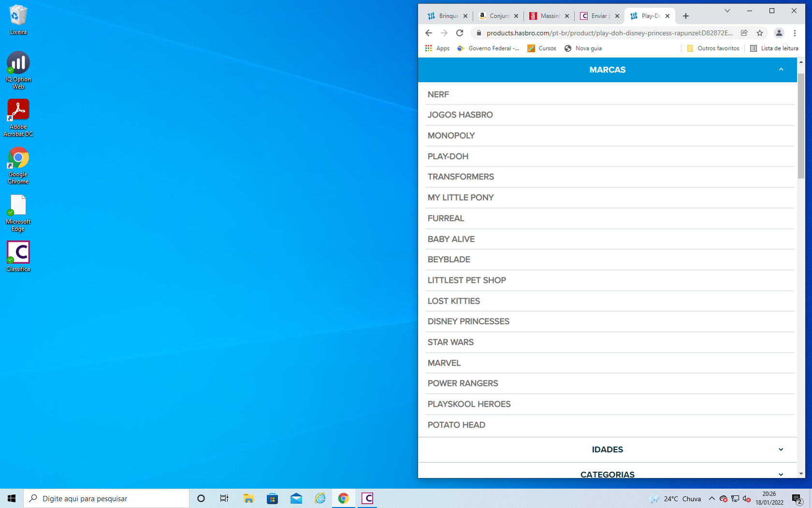
Task: Share this page icon in address bar
Action: click(x=744, y=33)
